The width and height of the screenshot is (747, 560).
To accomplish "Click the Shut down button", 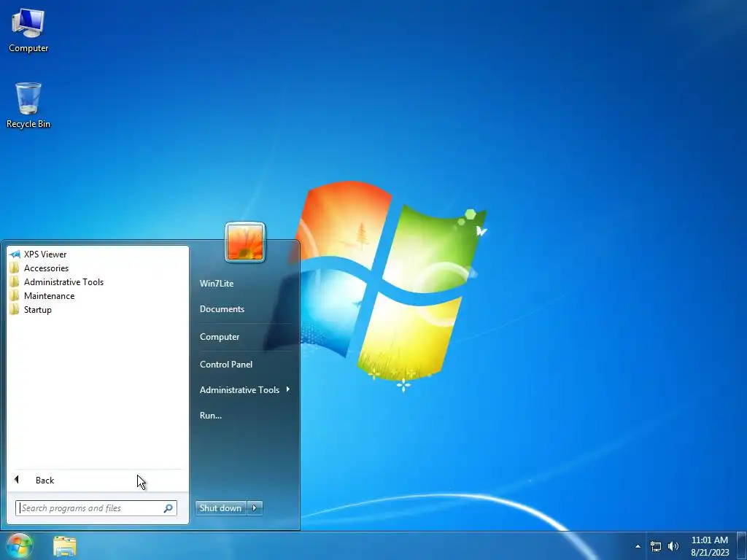I will (x=220, y=508).
